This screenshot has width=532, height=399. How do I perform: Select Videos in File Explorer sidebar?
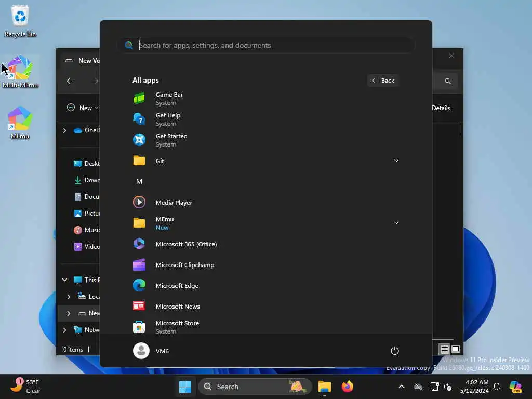point(87,247)
